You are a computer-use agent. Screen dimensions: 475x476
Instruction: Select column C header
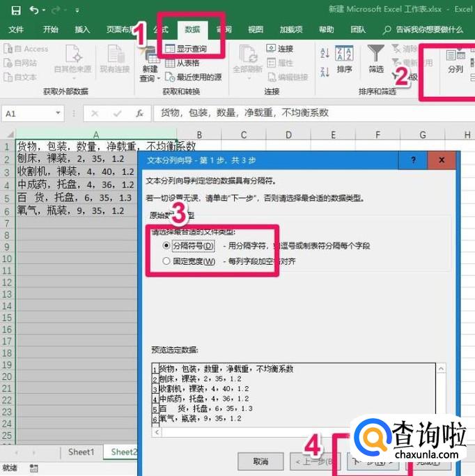244,135
